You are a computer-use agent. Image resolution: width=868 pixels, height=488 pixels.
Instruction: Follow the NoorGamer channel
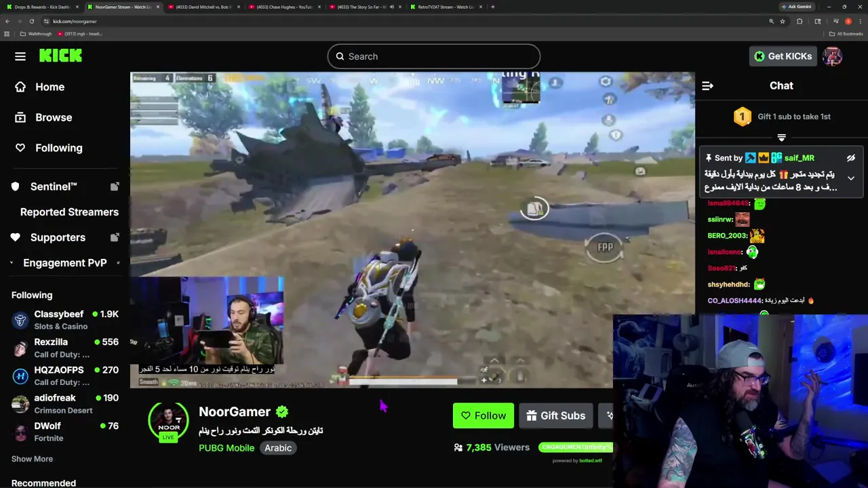click(484, 415)
